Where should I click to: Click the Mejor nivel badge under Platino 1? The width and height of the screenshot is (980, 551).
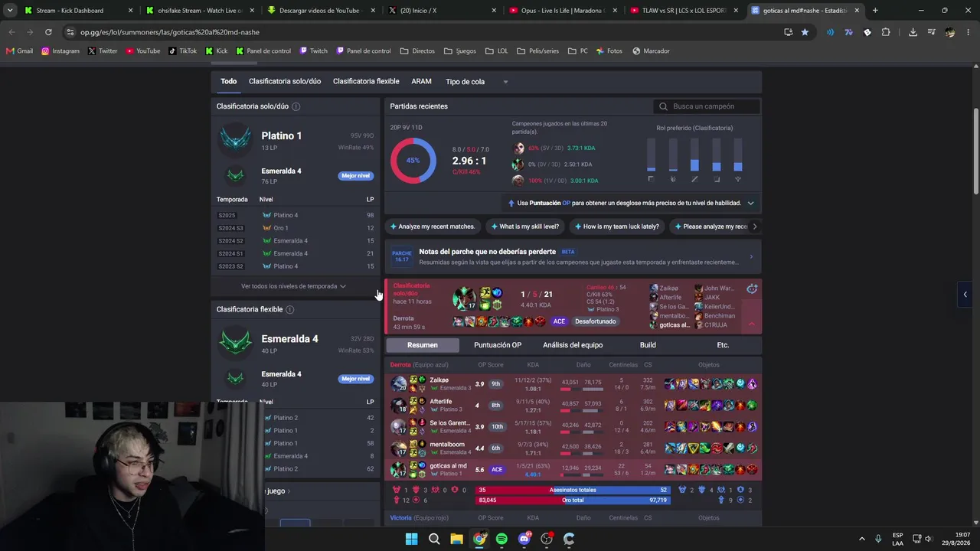click(x=356, y=176)
